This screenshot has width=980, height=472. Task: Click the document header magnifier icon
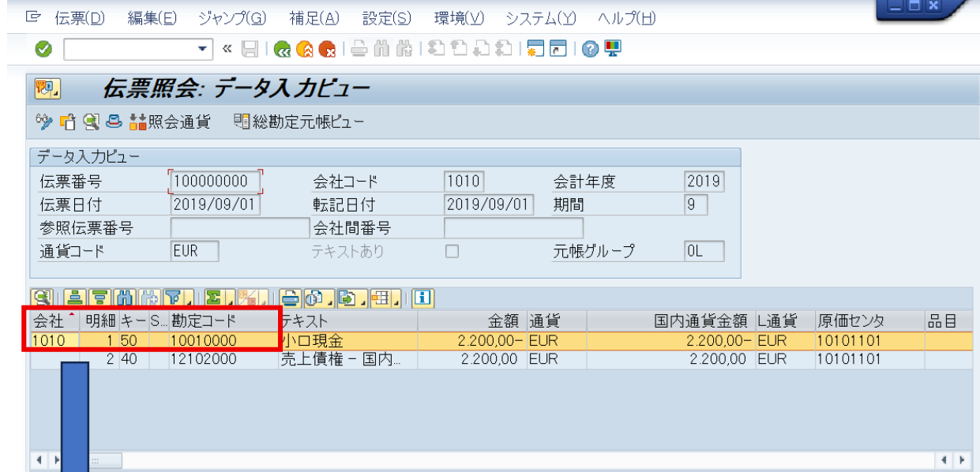pyautogui.click(x=90, y=122)
